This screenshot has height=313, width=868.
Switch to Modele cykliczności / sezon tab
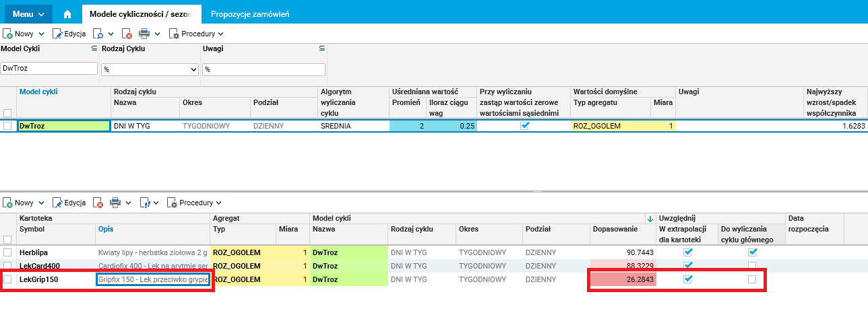(141, 14)
